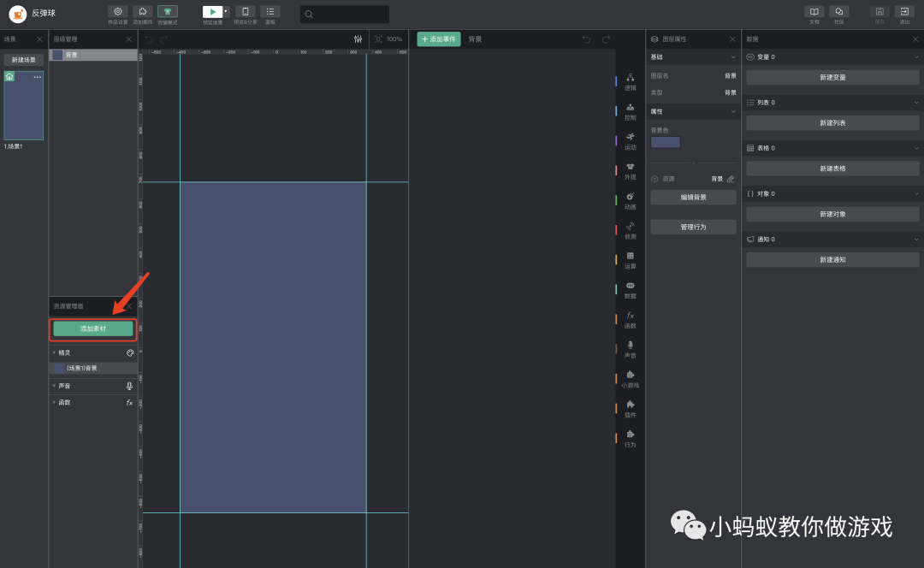Collapse the 函数 function section triangle
Viewport: 924px width, 568px height.
[x=54, y=402]
